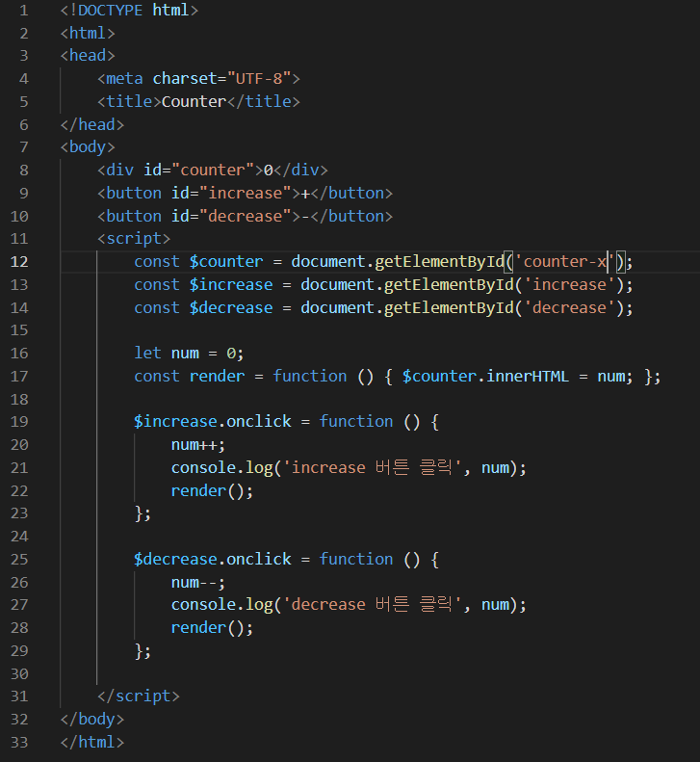
Task: Click the closing }; on line 29
Action: 143,650
